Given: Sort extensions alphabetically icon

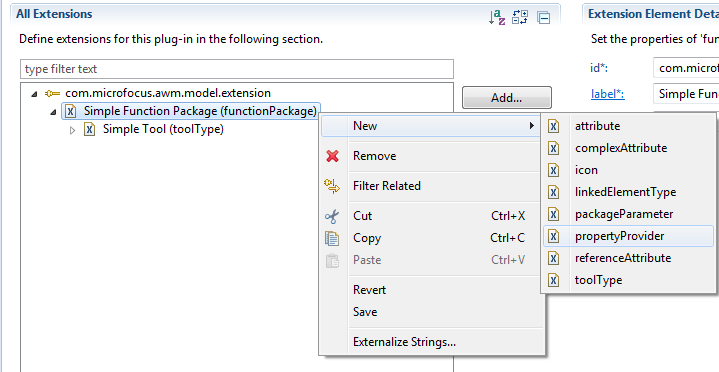Looking at the screenshot, I should (497, 17).
